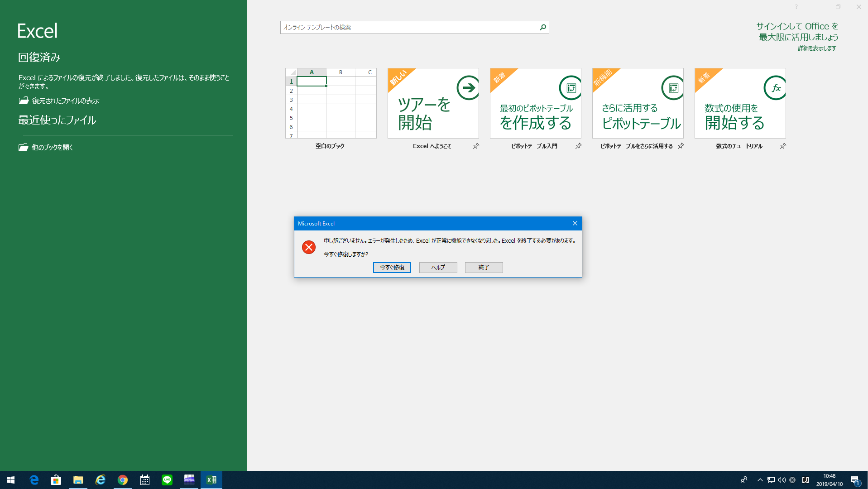Click the 空白のブック label
This screenshot has height=489, width=868.
(330, 146)
